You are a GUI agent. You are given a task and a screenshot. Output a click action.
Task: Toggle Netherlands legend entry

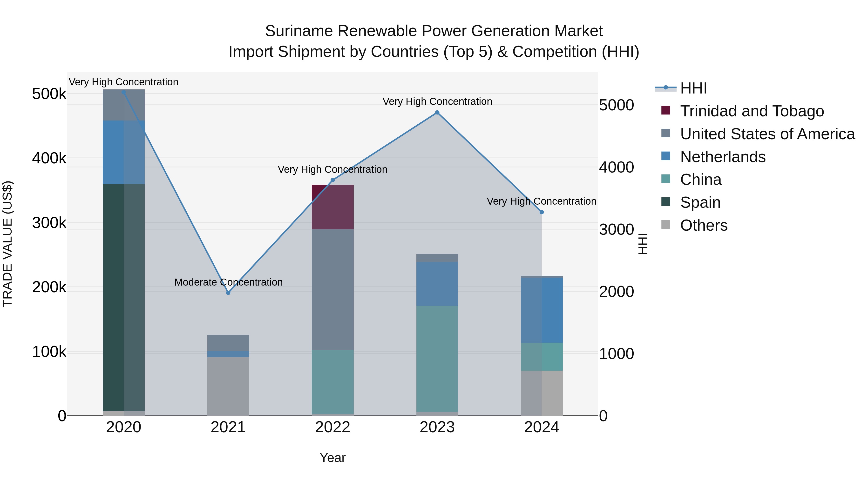pyautogui.click(x=713, y=157)
